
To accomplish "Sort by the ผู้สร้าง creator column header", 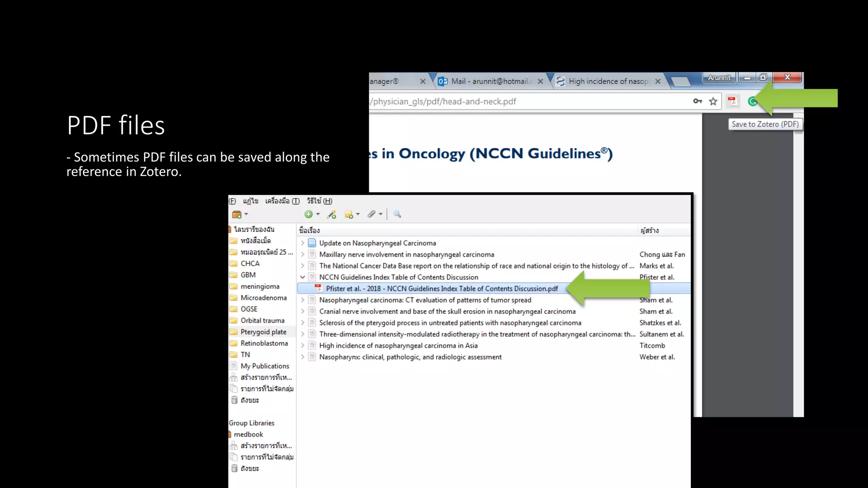I will coord(650,230).
